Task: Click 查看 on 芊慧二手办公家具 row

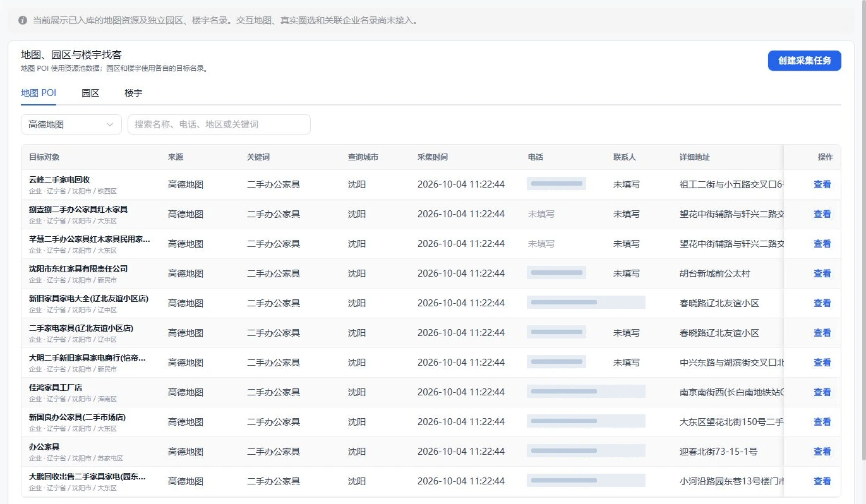Action: tap(822, 244)
